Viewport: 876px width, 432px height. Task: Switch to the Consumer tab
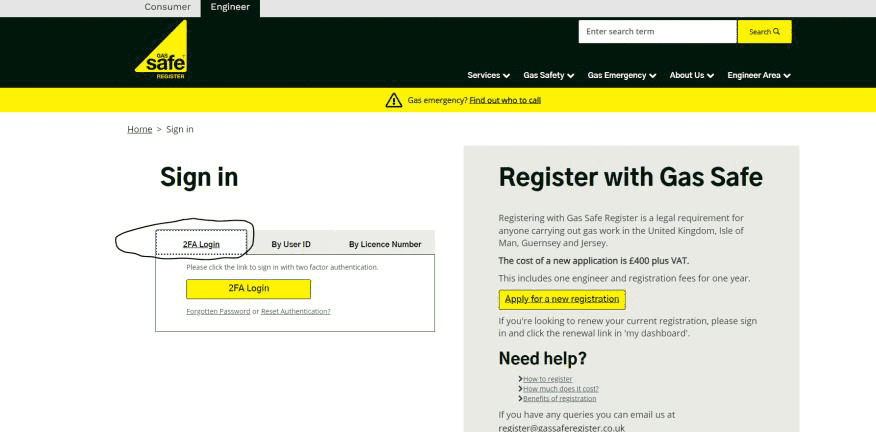[x=167, y=7]
